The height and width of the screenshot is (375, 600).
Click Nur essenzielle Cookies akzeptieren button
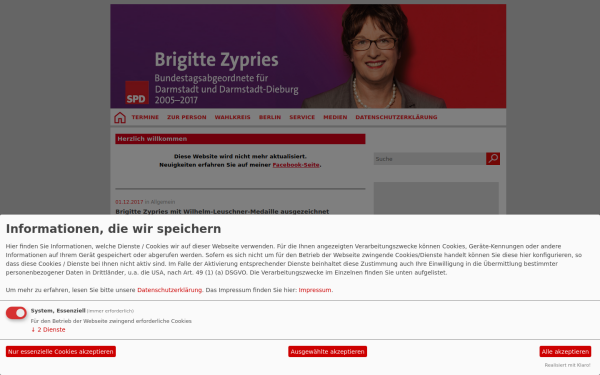(61, 352)
